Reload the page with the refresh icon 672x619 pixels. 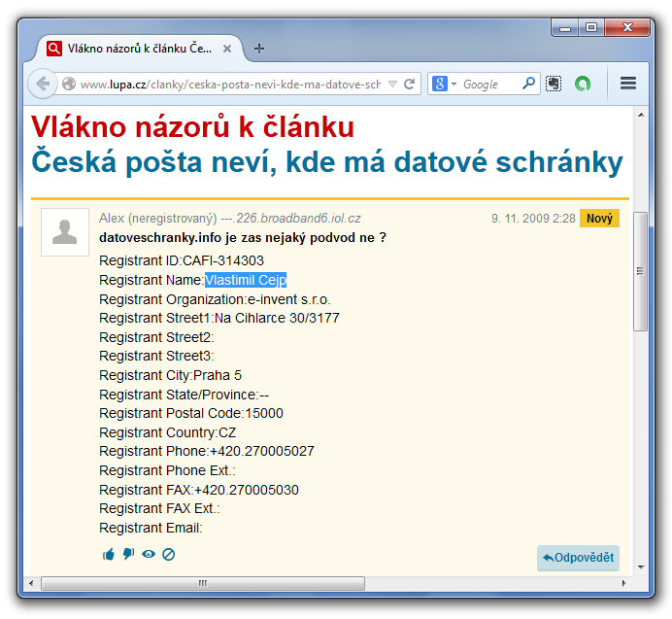pyautogui.click(x=410, y=84)
